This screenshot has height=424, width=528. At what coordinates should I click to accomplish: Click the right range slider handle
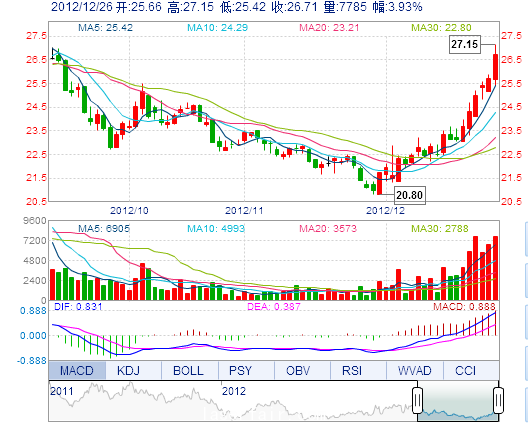point(498,400)
